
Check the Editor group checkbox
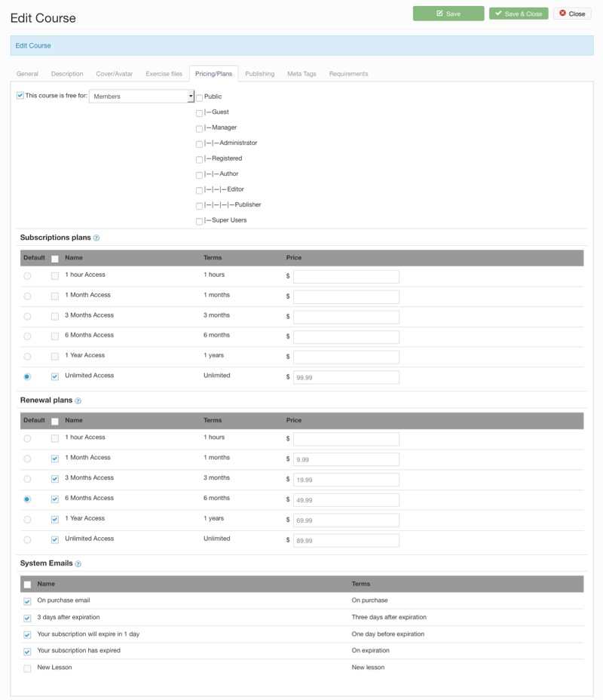point(199,191)
